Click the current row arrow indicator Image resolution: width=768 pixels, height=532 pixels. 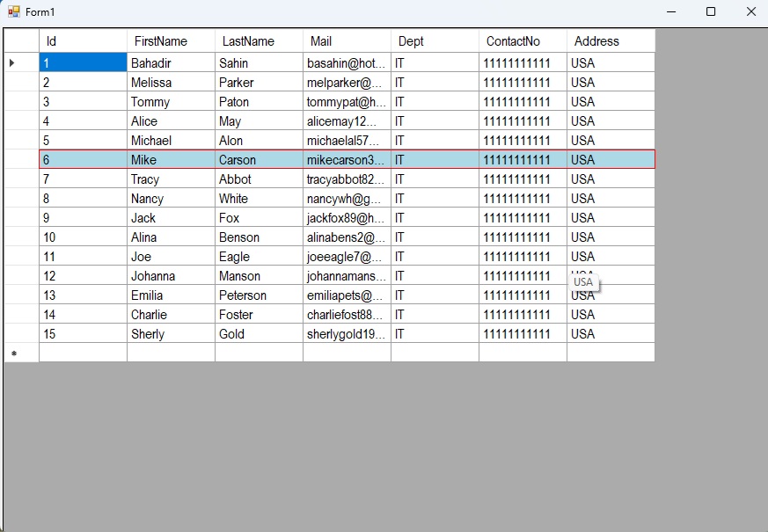tap(12, 62)
